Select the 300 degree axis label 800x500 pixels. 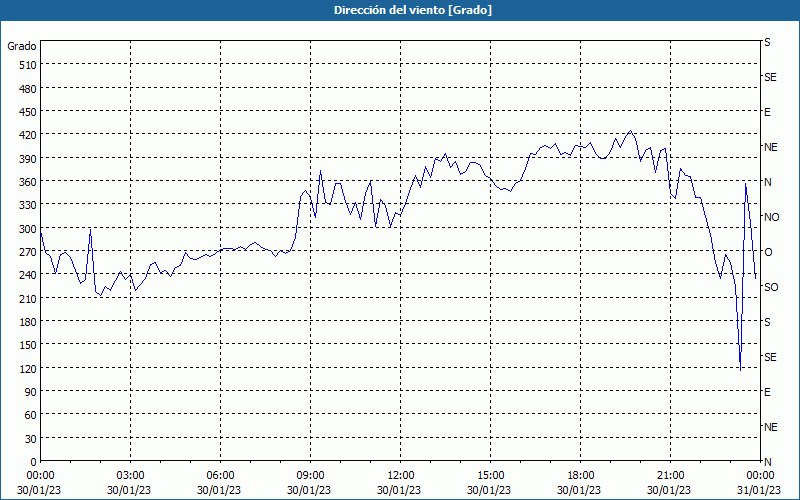click(28, 229)
